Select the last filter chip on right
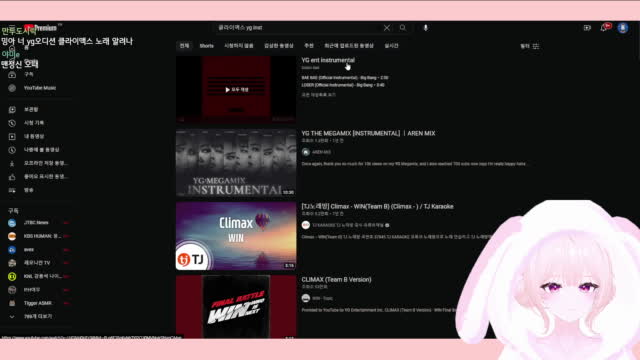 [x=391, y=46]
